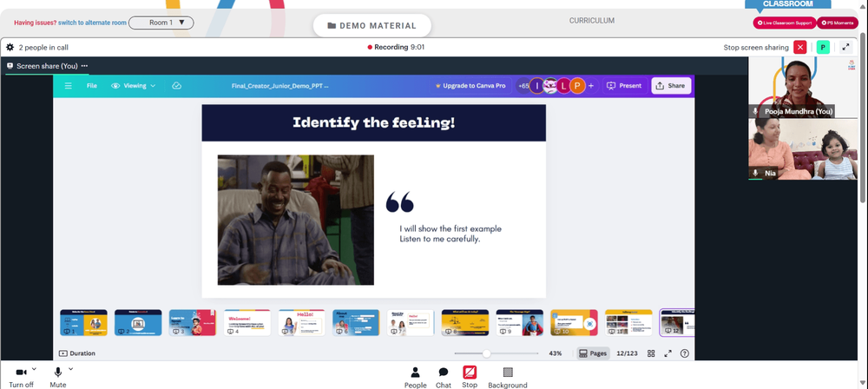
Task: Mute the microphone
Action: click(57, 377)
